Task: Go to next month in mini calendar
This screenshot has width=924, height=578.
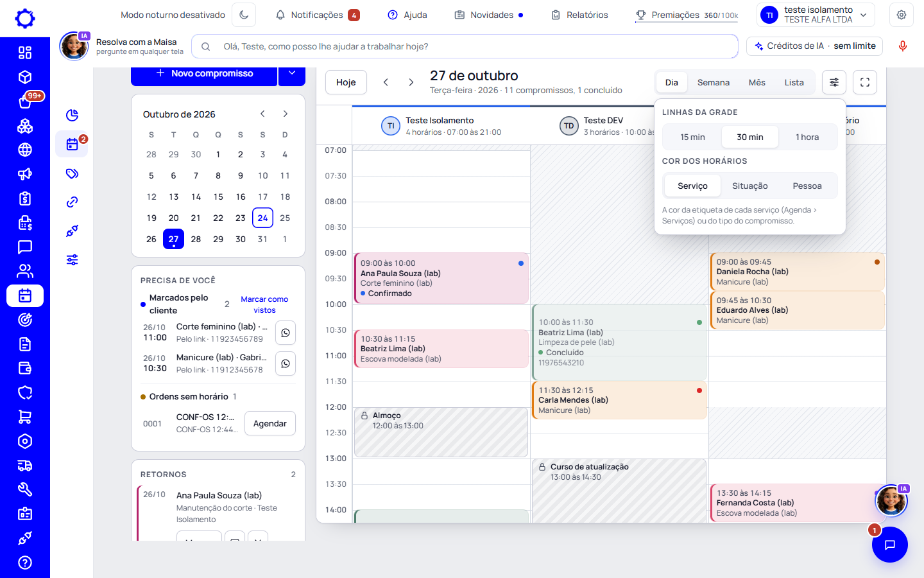Action: point(286,114)
